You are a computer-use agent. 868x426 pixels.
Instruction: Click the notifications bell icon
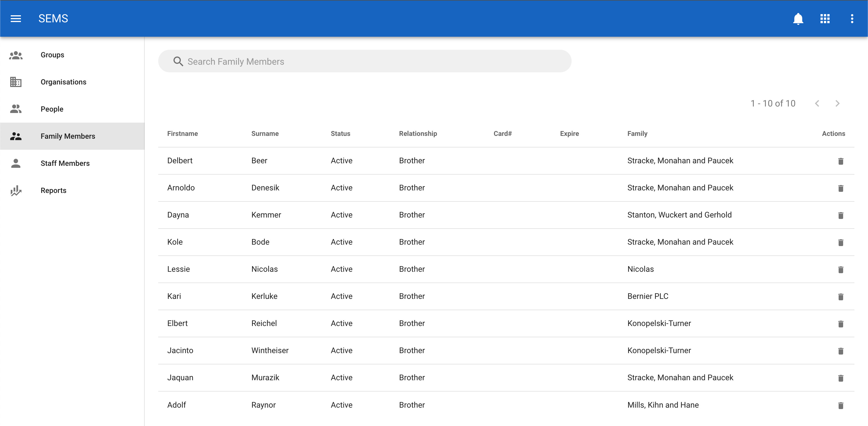(798, 19)
